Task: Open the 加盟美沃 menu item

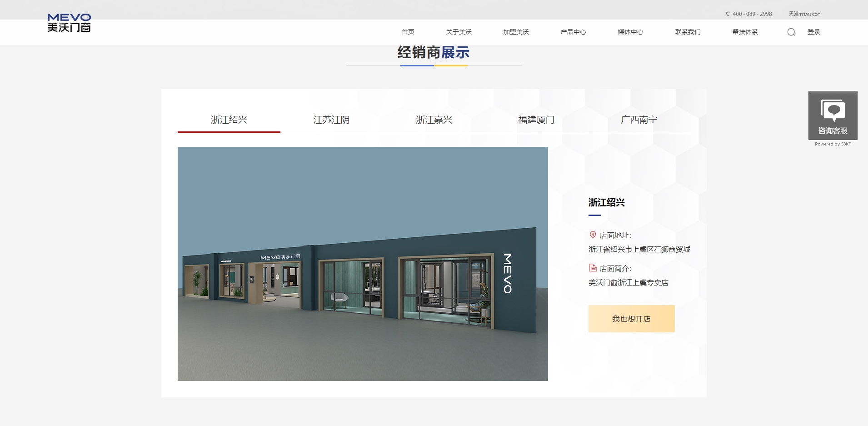Action: pyautogui.click(x=516, y=32)
